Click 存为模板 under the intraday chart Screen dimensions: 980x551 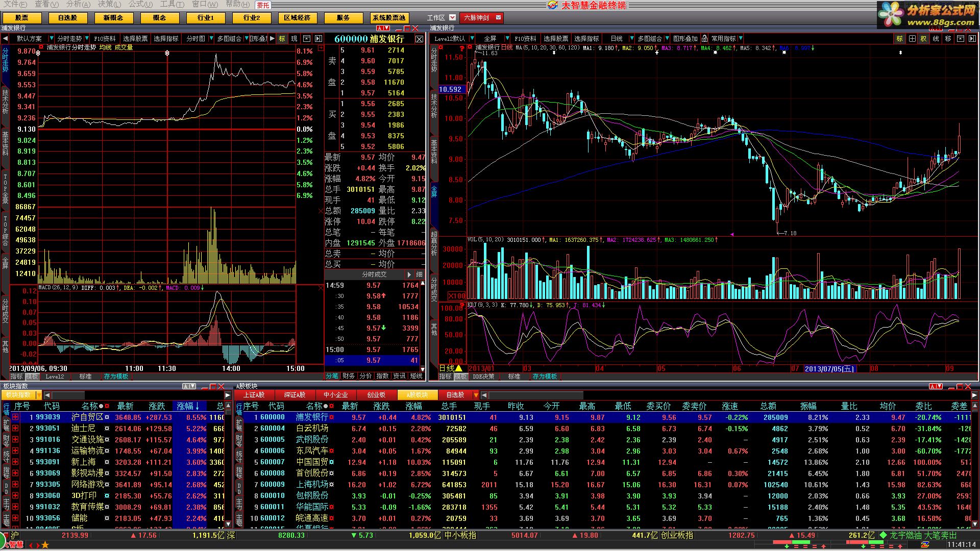(x=116, y=377)
